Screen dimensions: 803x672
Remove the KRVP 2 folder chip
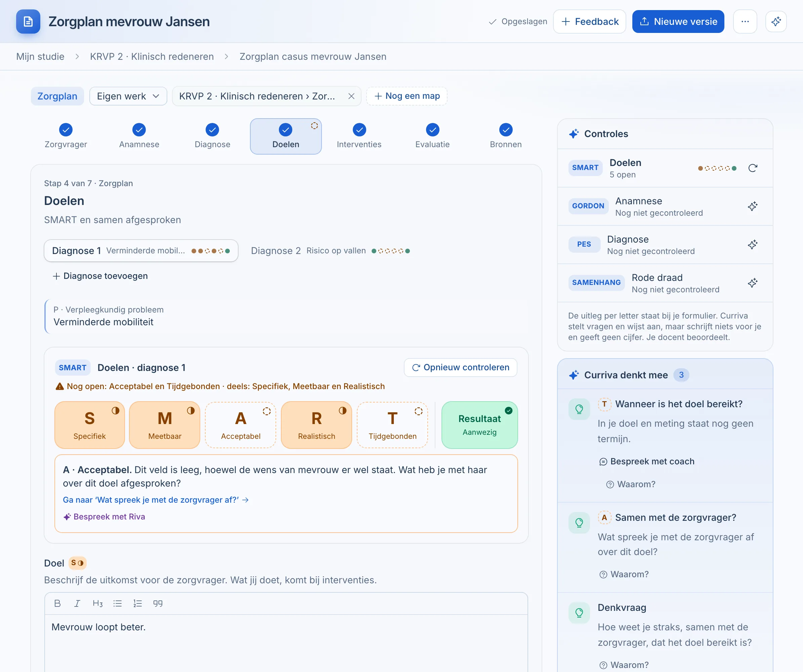[351, 96]
